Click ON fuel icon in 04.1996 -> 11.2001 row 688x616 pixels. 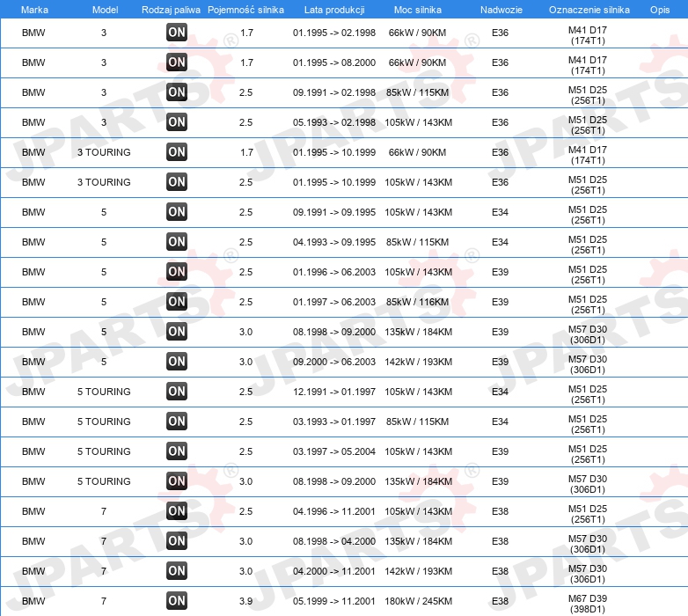(177, 511)
